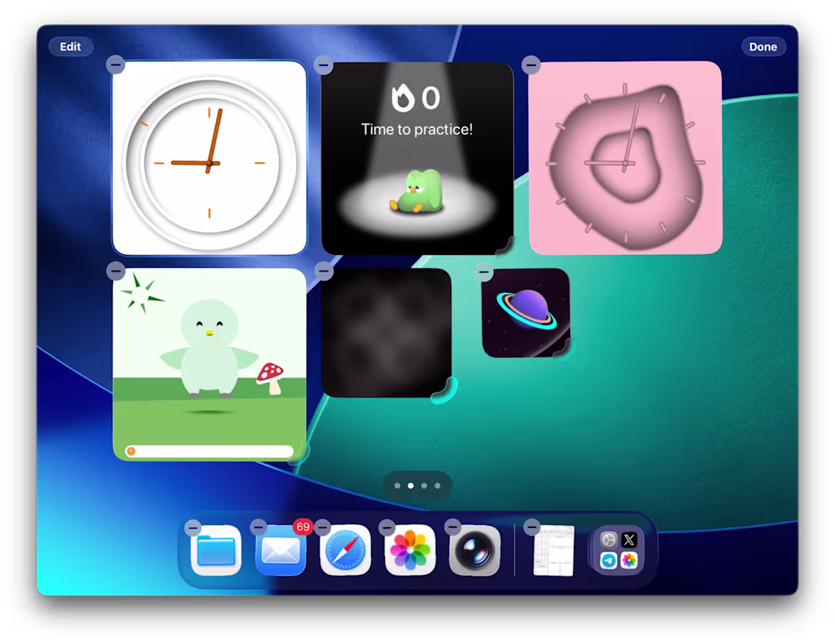Remove the green bird mushroom widget
The width and height of the screenshot is (835, 644).
(115, 271)
